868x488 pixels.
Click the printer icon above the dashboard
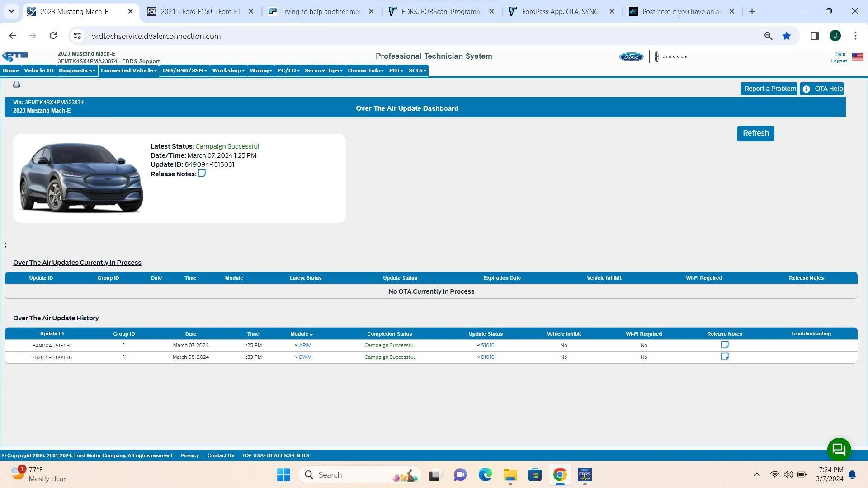pos(17,84)
